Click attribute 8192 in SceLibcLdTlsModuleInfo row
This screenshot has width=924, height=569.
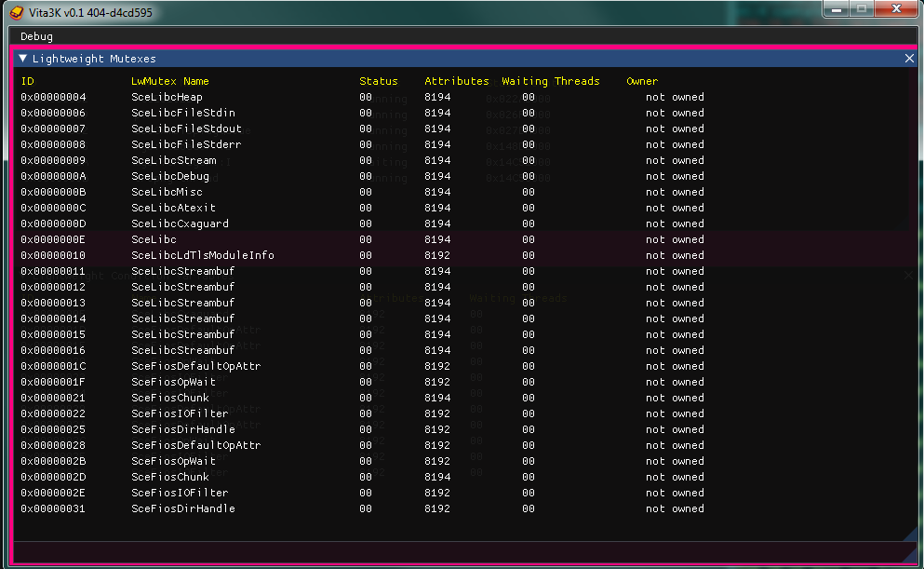coord(437,256)
